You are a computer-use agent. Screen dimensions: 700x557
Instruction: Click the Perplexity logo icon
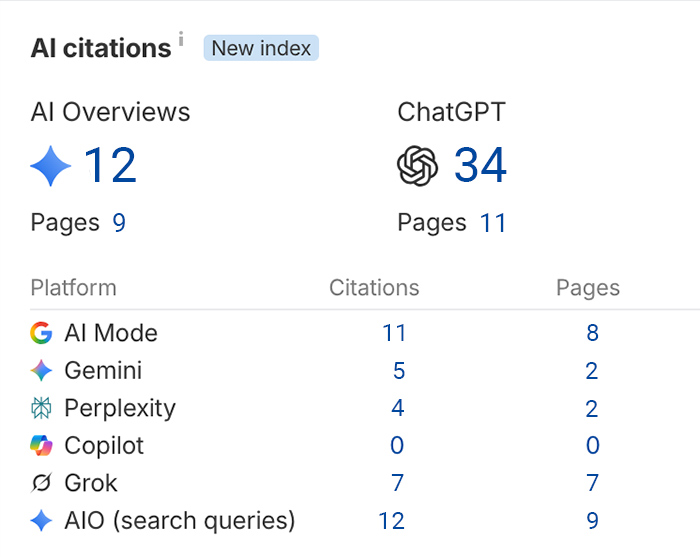point(41,408)
